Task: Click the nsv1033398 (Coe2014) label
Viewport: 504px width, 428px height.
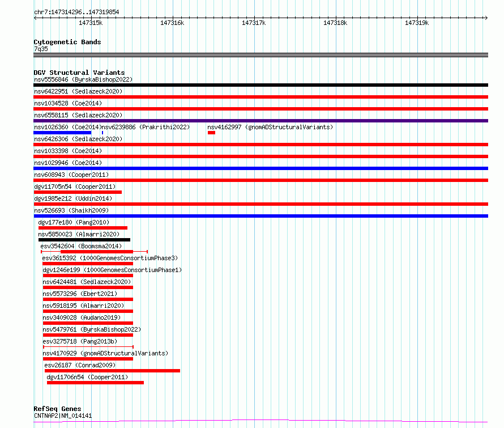Action: (68, 151)
